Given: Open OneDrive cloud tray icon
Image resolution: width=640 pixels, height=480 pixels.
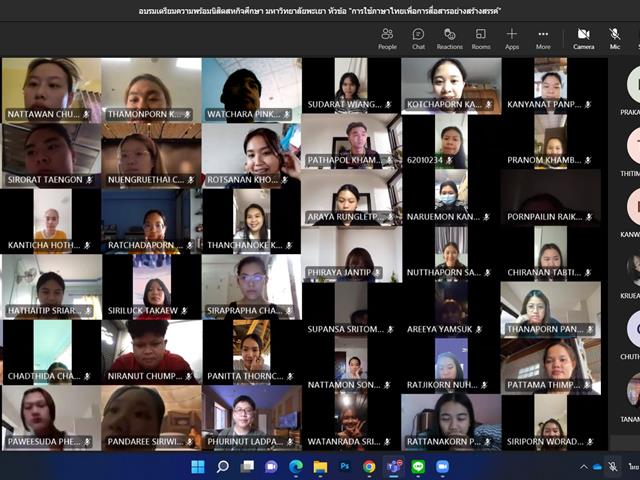Looking at the screenshot, I should tap(597, 467).
